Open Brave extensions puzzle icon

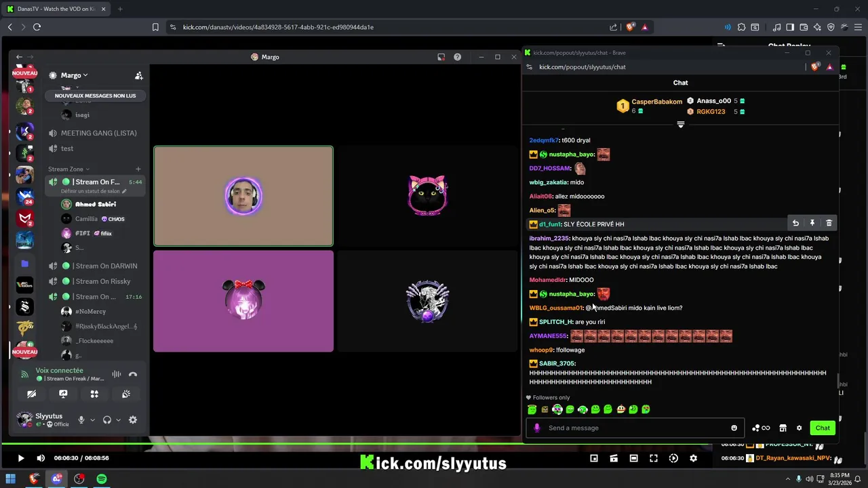click(741, 27)
